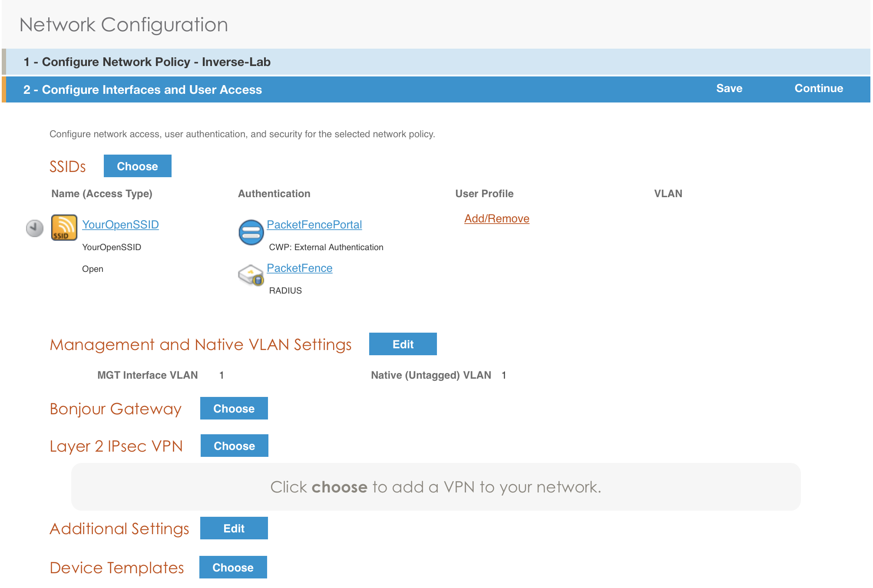
Task: Click the VPN hint message box
Action: point(436,487)
